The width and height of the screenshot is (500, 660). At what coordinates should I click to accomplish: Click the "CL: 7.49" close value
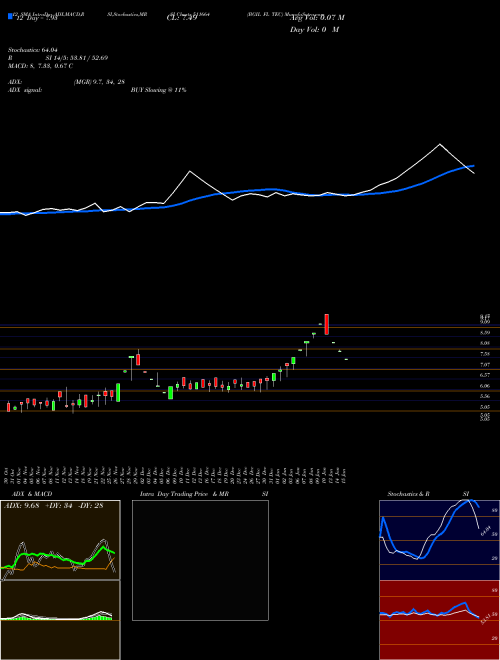pos(182,18)
